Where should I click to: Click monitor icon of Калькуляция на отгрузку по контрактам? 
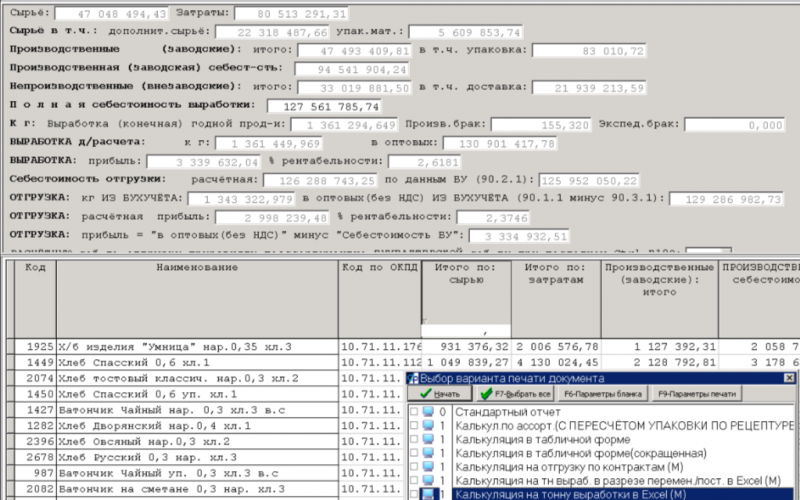click(x=428, y=467)
